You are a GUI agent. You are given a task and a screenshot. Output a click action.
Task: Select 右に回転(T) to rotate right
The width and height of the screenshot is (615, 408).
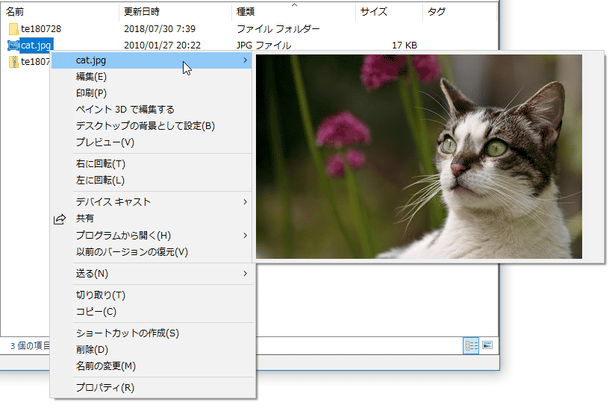(x=151, y=164)
